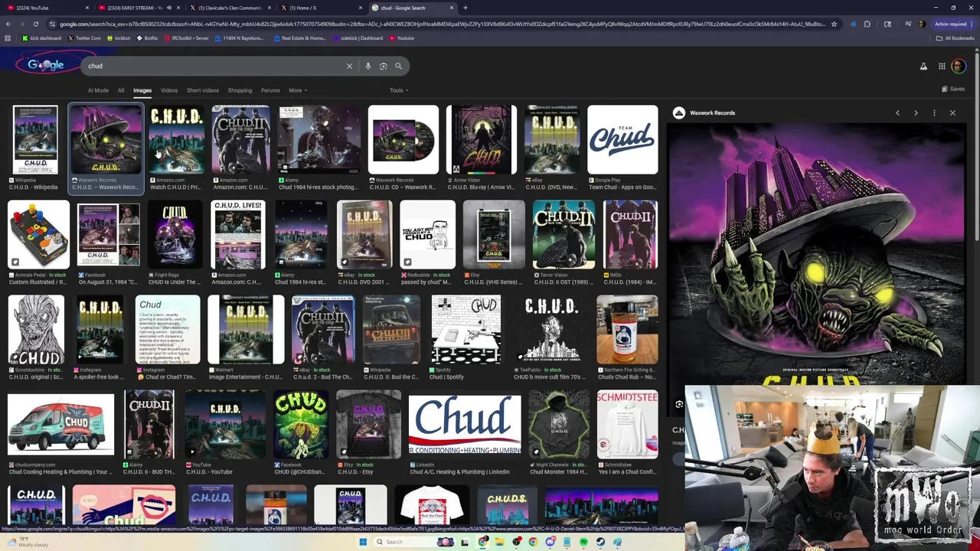The height and width of the screenshot is (551, 980).
Task: Clear the search box with X icon
Action: tap(349, 66)
